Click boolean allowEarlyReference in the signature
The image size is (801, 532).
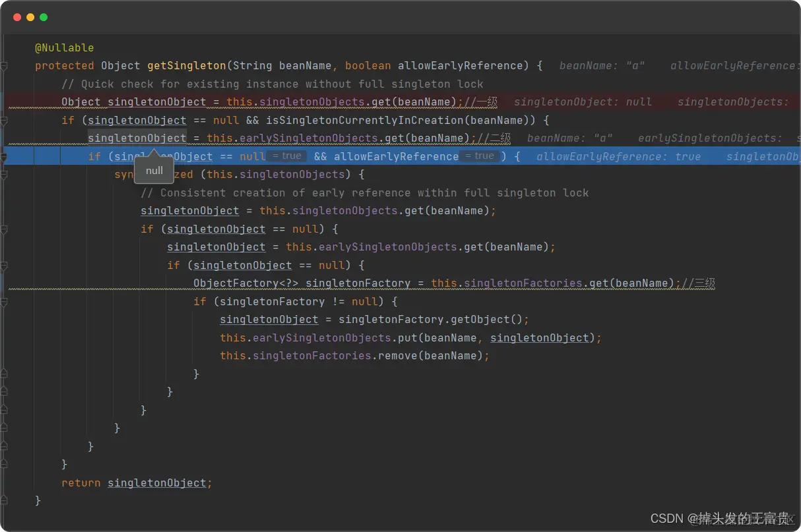click(433, 66)
